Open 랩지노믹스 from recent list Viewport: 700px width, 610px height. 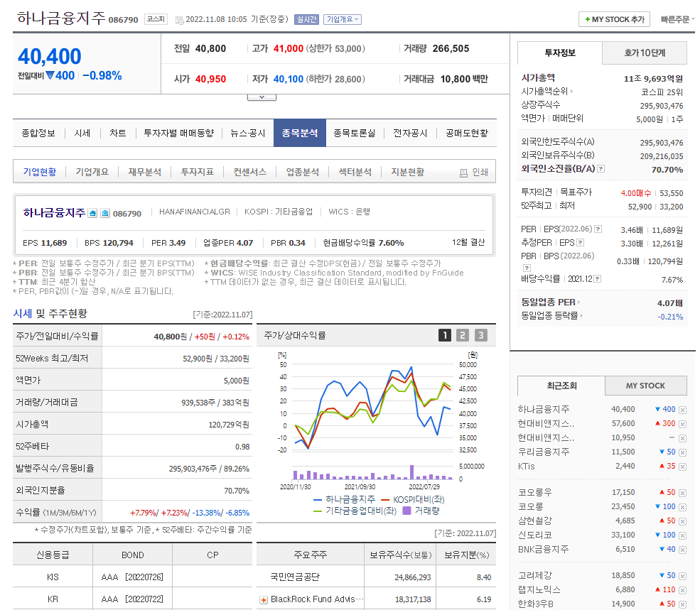click(539, 589)
